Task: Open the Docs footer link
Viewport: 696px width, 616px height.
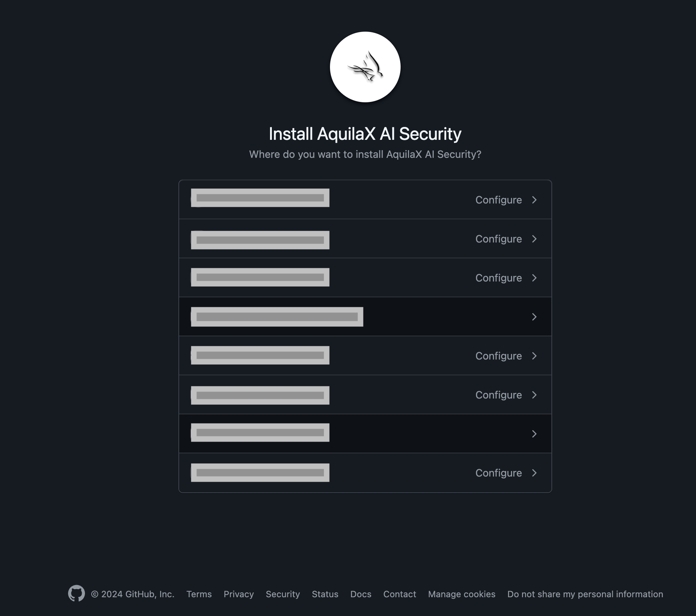Action: click(x=361, y=594)
